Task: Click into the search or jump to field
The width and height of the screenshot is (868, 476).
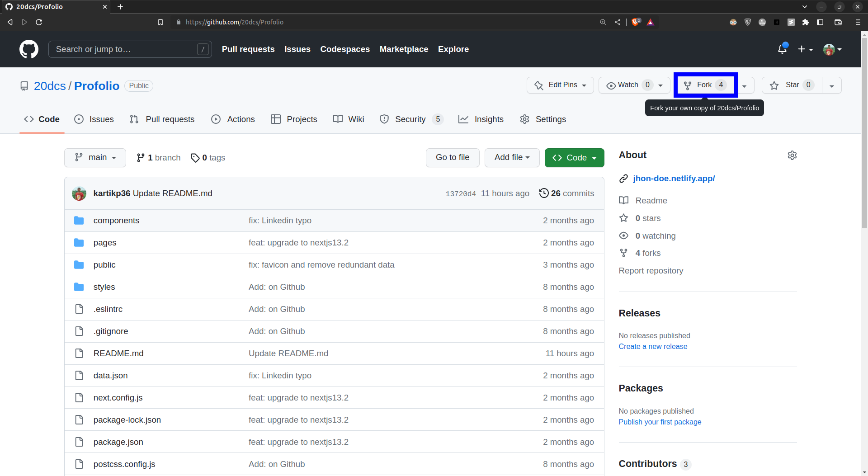Action: tap(130, 49)
